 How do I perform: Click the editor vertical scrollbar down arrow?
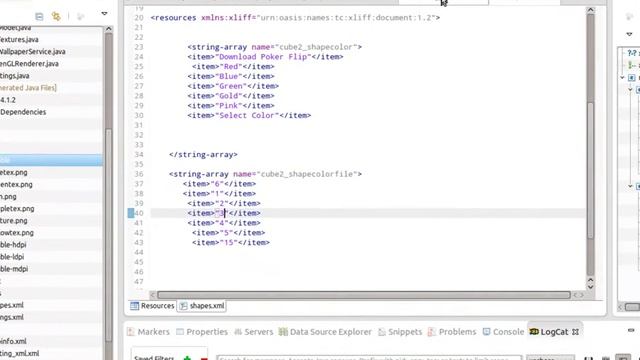[590, 287]
